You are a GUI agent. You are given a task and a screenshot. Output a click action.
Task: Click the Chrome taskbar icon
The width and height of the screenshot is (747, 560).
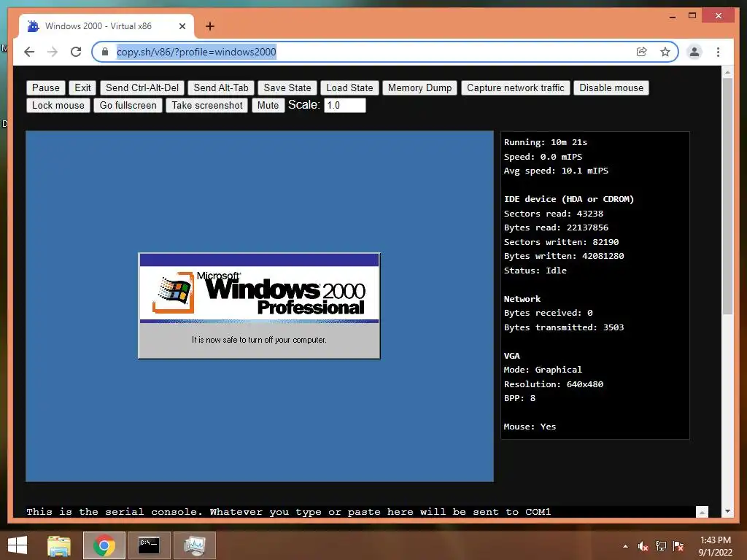[x=104, y=545]
